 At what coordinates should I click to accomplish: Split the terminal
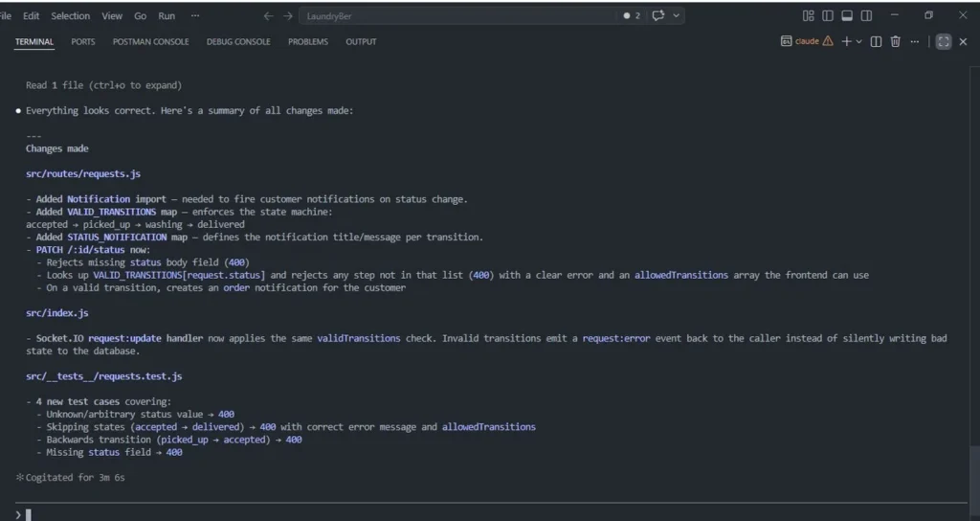pos(877,41)
